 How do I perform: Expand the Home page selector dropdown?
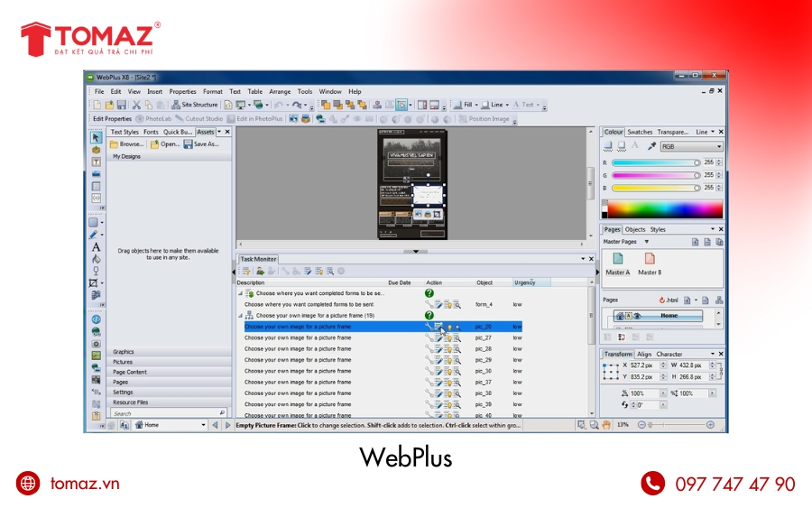pos(202,424)
